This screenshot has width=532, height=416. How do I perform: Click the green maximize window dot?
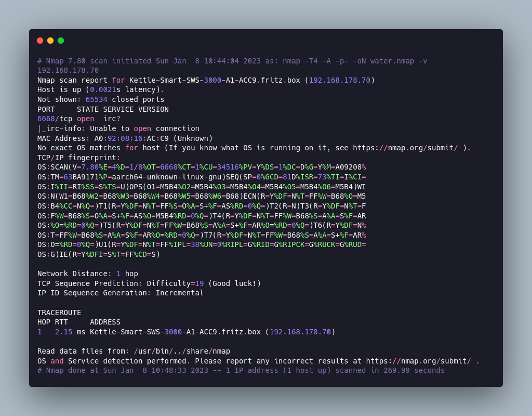[x=61, y=41]
